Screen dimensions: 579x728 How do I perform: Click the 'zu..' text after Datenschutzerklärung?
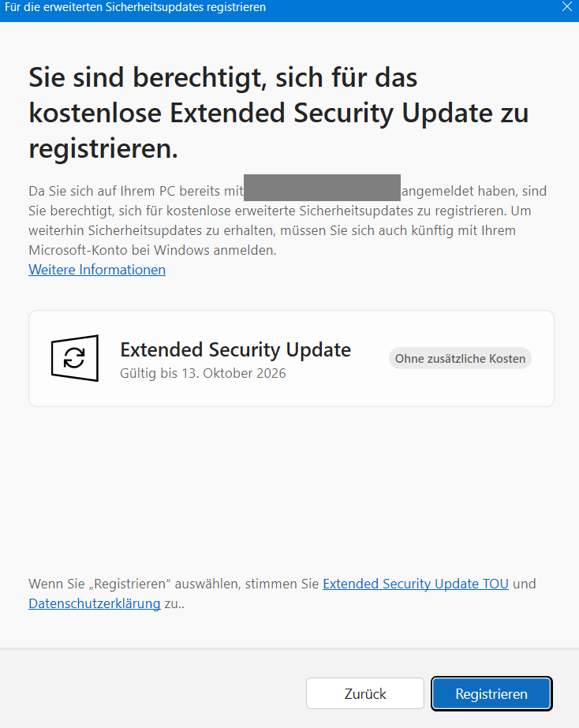click(x=174, y=603)
